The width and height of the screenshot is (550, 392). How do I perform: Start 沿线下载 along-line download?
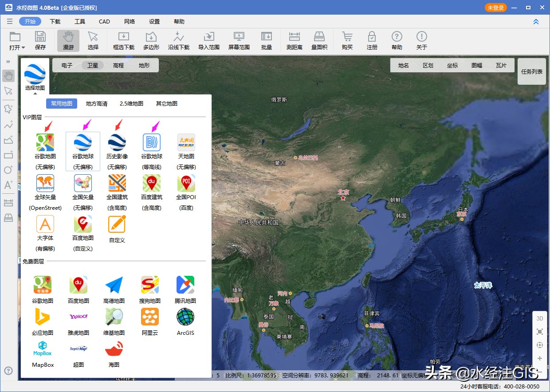click(x=179, y=41)
